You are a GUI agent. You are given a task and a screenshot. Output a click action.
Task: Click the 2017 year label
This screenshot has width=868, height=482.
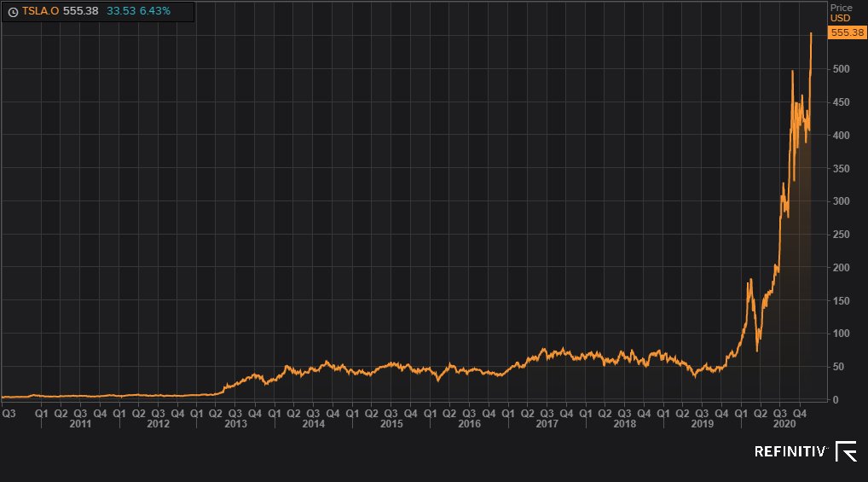pyautogui.click(x=547, y=424)
